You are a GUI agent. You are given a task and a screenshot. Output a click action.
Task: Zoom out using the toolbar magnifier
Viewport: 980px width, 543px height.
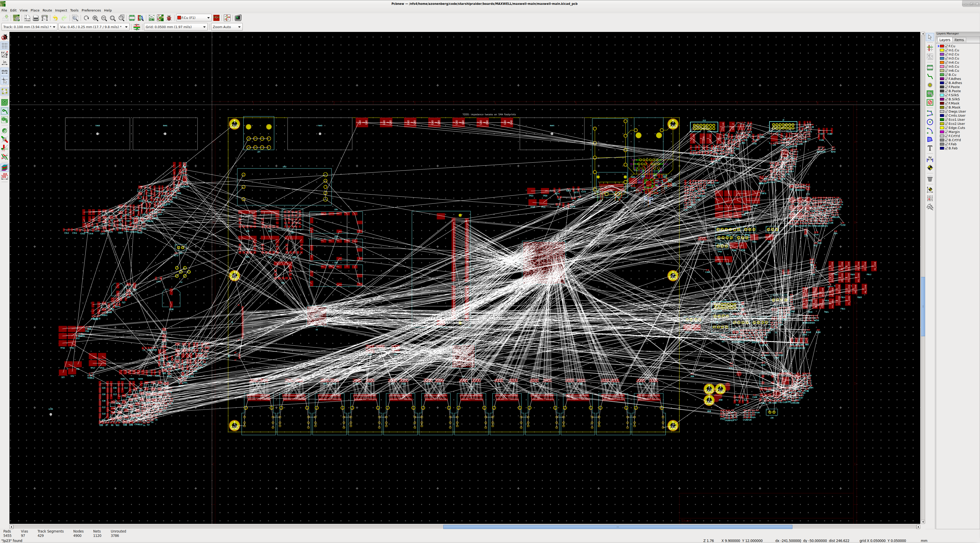[104, 18]
